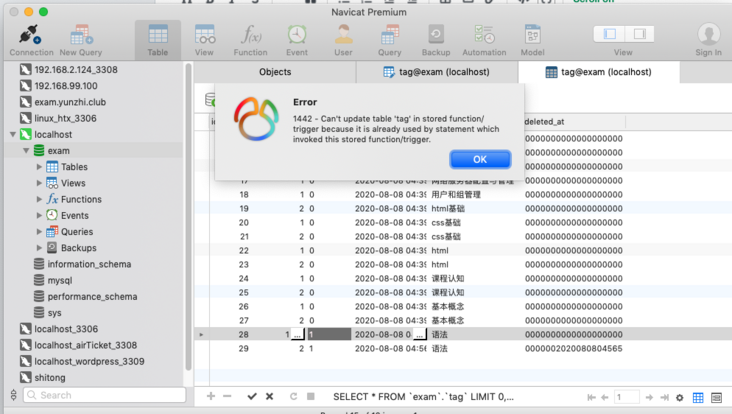The height and width of the screenshot is (414, 732).
Task: Click the stop square icon
Action: coord(310,396)
